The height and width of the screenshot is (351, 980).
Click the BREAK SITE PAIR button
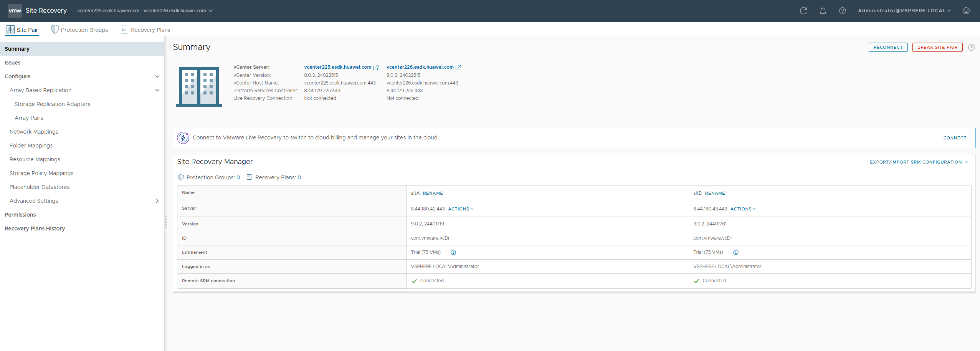click(x=937, y=47)
